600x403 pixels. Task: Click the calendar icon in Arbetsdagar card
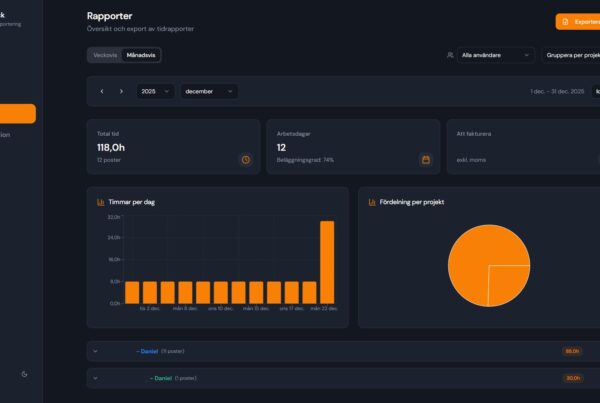pos(425,159)
